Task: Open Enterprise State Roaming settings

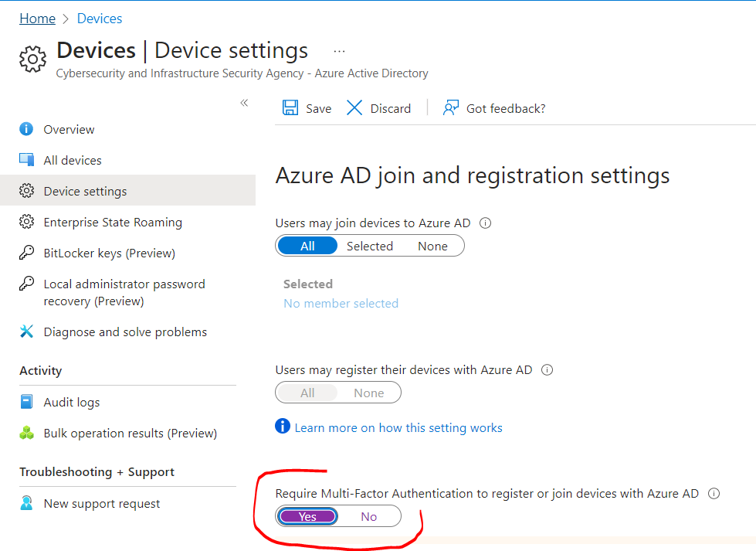Action: (113, 222)
